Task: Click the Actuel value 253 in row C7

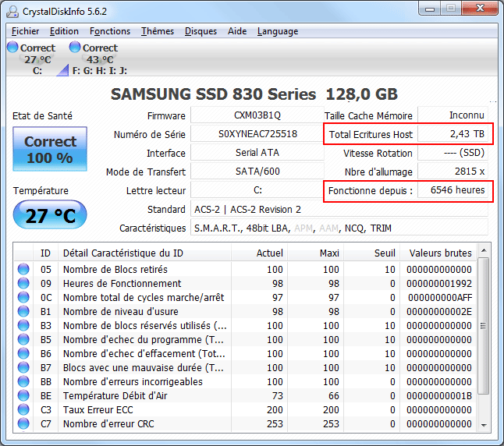Action: pos(275,424)
